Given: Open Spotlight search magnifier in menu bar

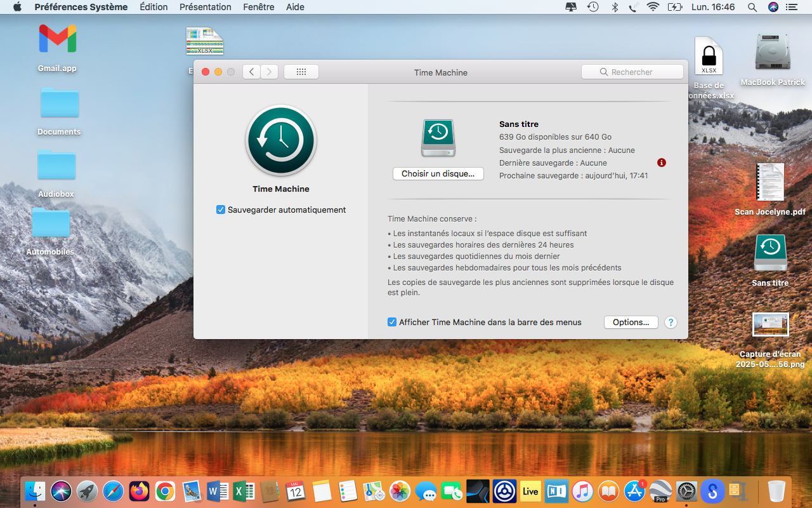Looking at the screenshot, I should 752,7.
